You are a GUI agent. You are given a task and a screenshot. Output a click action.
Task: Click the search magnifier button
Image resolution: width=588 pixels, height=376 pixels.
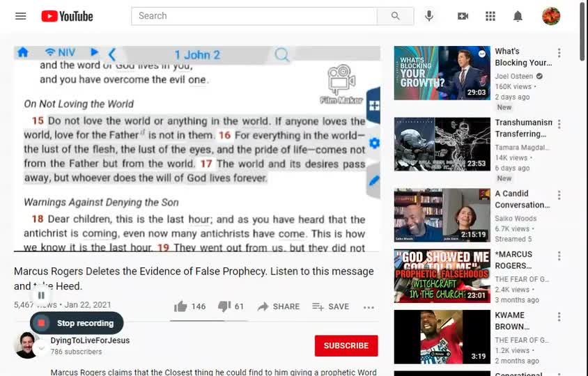click(x=395, y=16)
